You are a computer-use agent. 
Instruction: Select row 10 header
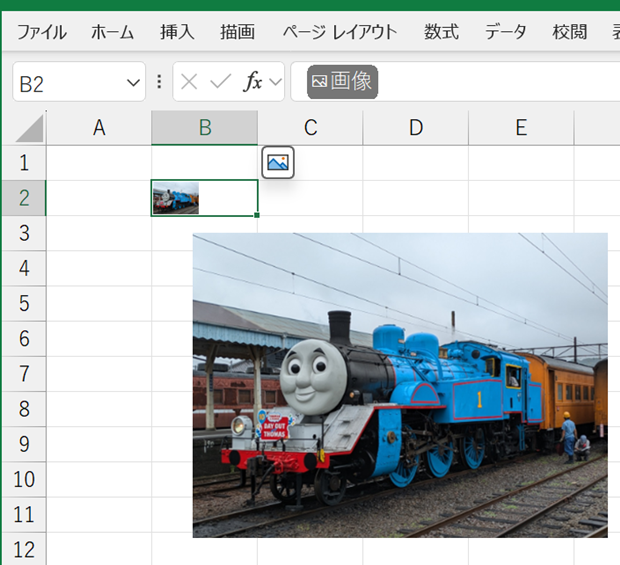(x=24, y=480)
